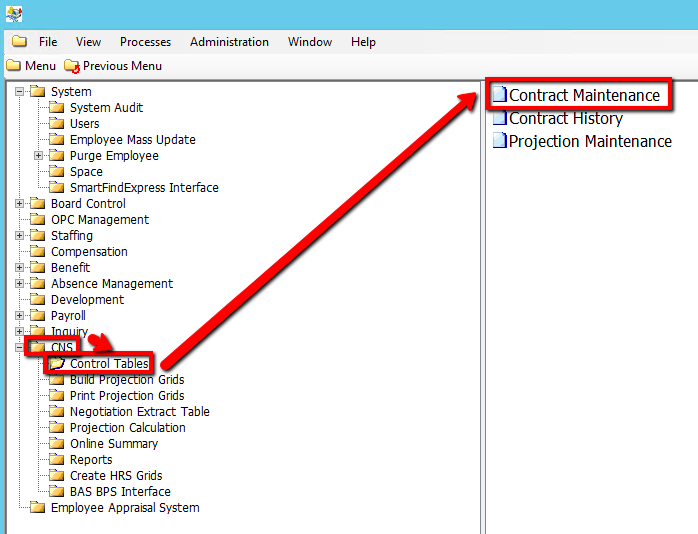The width and height of the screenshot is (698, 534).
Task: Click the Employee Appraisal System folder icon
Action: [38, 508]
